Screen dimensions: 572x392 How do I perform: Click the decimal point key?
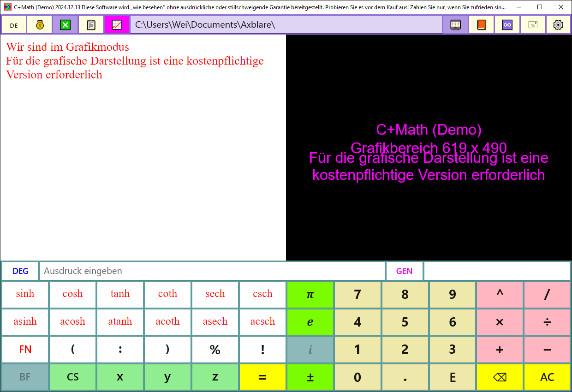point(405,377)
